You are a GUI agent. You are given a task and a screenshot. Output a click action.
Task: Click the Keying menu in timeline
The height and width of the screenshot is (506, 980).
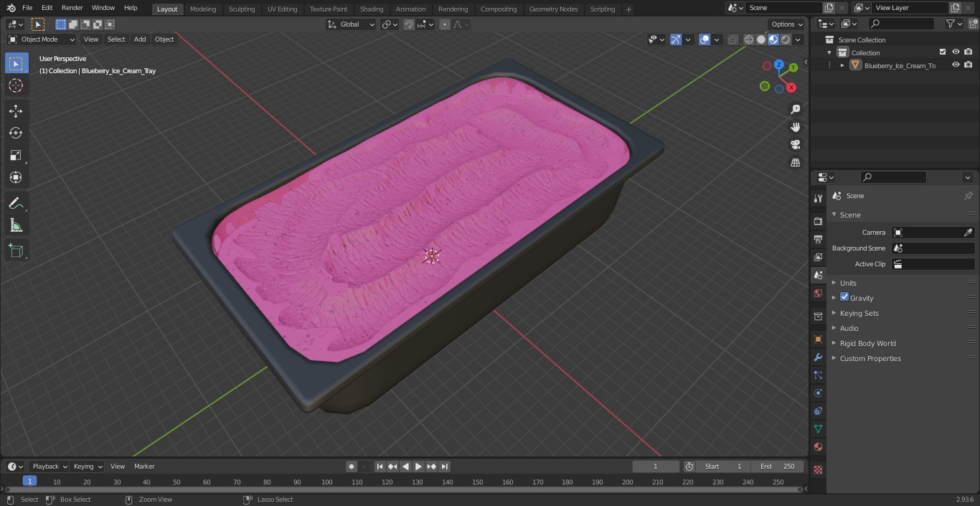[88, 467]
